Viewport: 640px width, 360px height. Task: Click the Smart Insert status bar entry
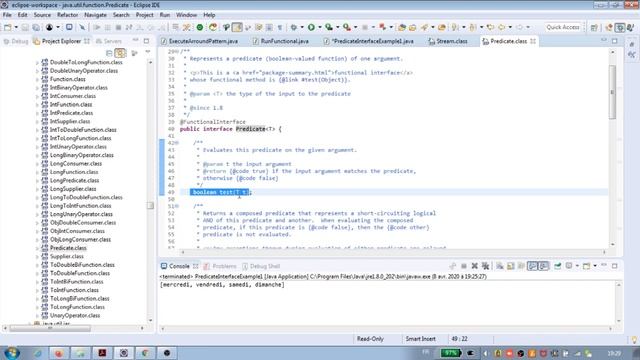click(420, 339)
